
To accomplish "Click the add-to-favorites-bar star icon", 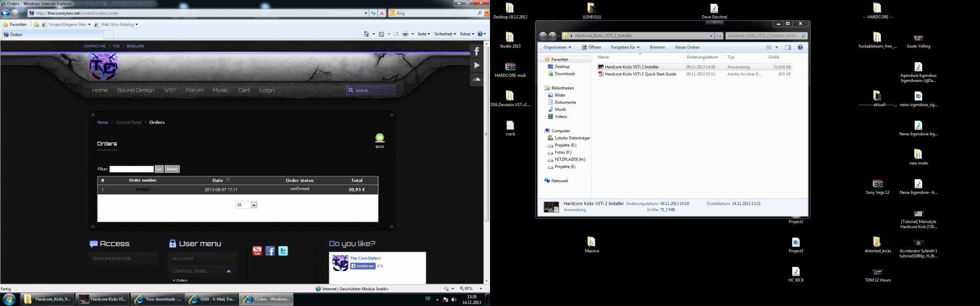I will coord(36,24).
